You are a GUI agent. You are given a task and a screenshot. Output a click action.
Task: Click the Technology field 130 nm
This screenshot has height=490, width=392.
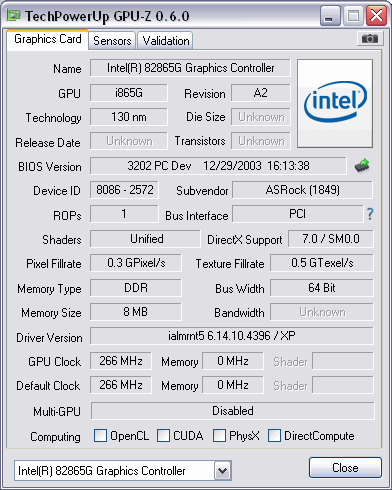[x=129, y=117]
